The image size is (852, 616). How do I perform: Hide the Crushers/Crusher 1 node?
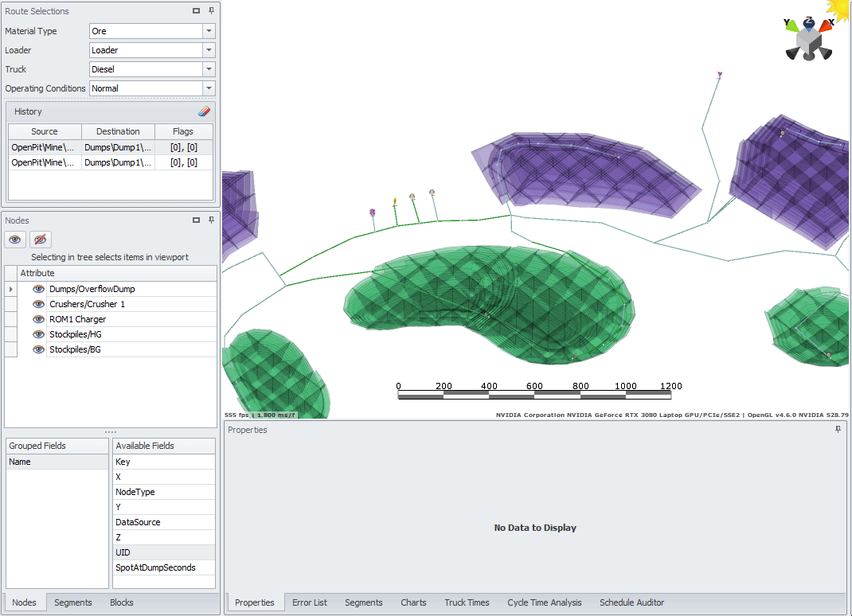(x=38, y=304)
